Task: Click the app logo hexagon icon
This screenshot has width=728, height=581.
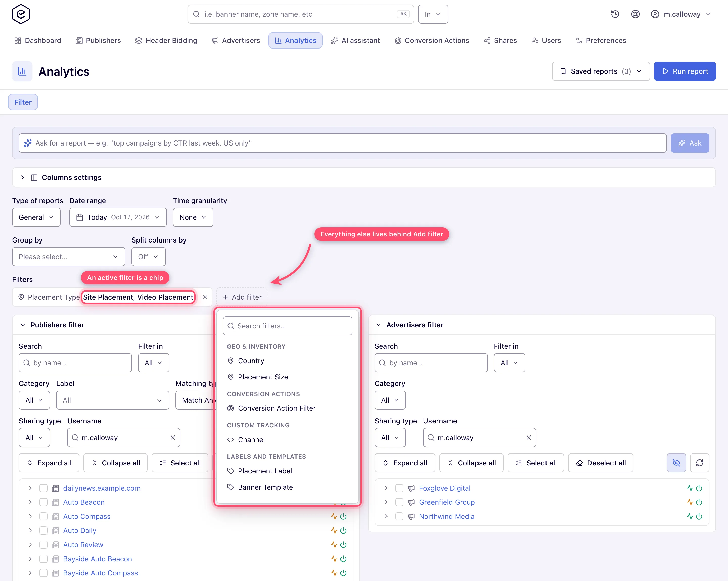Action: [x=21, y=14]
